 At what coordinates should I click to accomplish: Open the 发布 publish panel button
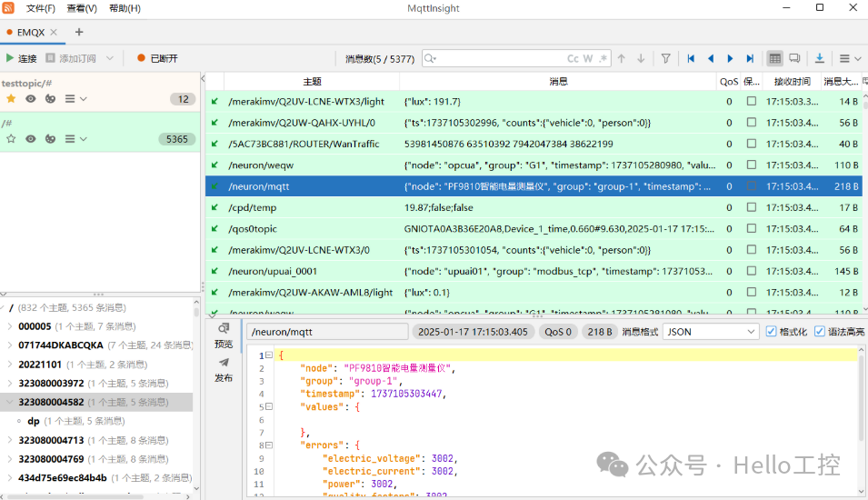tap(224, 370)
